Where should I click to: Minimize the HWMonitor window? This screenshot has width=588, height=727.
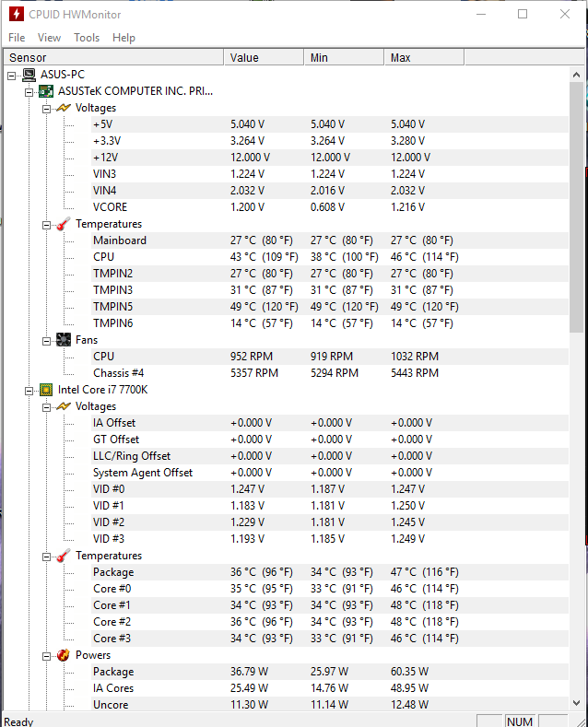481,14
